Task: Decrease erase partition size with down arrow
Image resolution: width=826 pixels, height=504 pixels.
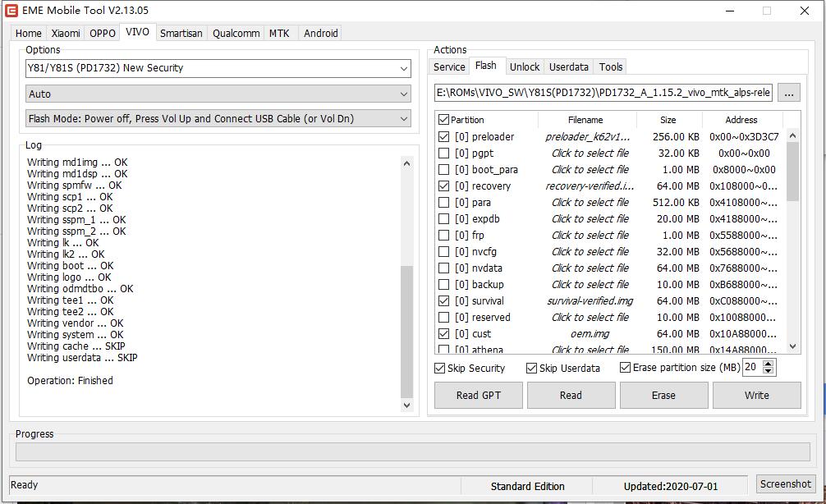Action: tap(769, 371)
